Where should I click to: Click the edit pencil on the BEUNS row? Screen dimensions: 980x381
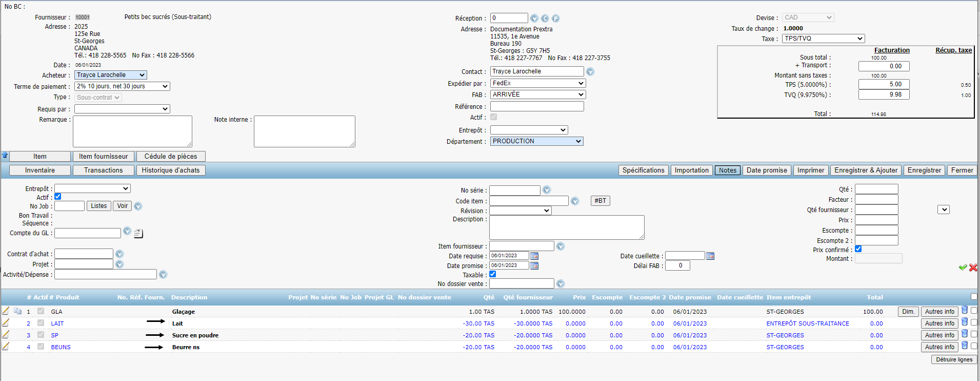(6, 346)
